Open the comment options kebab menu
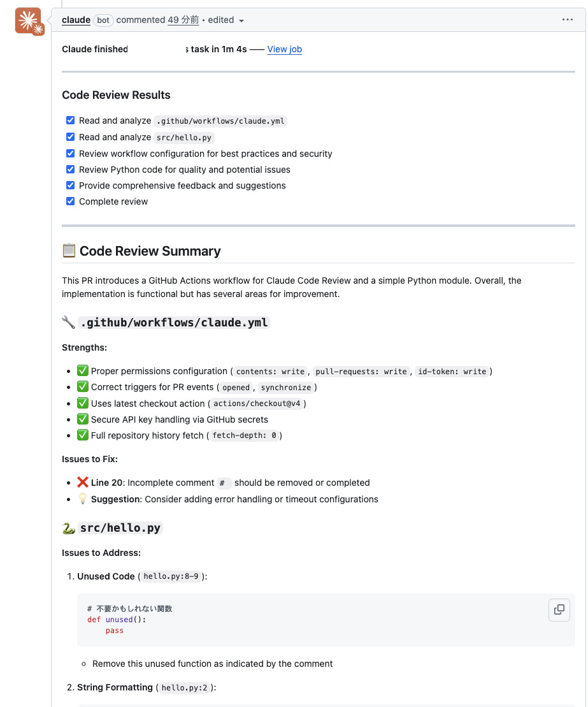Viewport: 588px width, 707px height. [x=567, y=19]
